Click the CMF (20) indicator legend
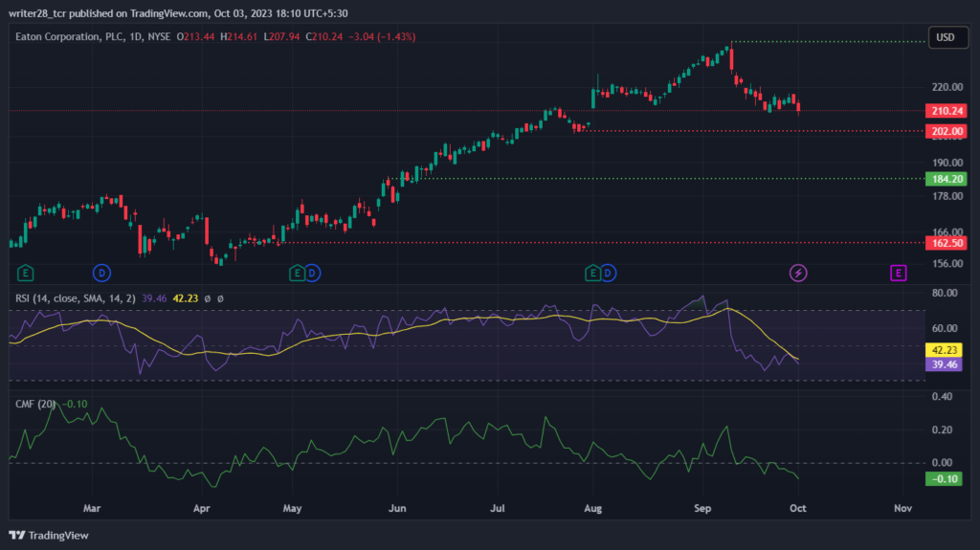The width and height of the screenshot is (980, 550). pos(35,405)
